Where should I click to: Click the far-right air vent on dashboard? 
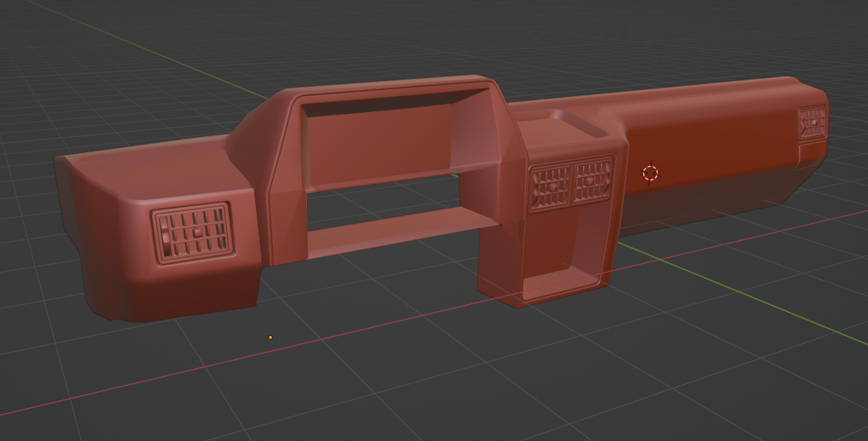point(813,123)
